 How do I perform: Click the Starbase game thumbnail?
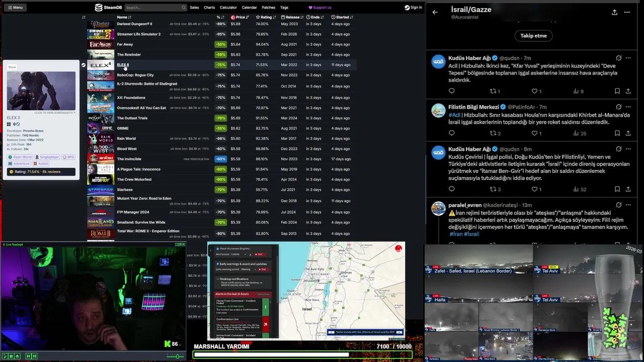click(100, 190)
